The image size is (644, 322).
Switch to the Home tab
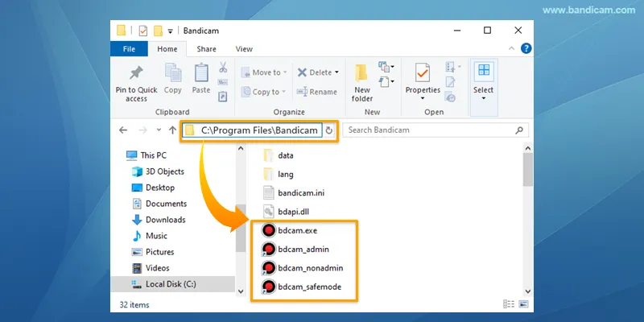(x=167, y=49)
